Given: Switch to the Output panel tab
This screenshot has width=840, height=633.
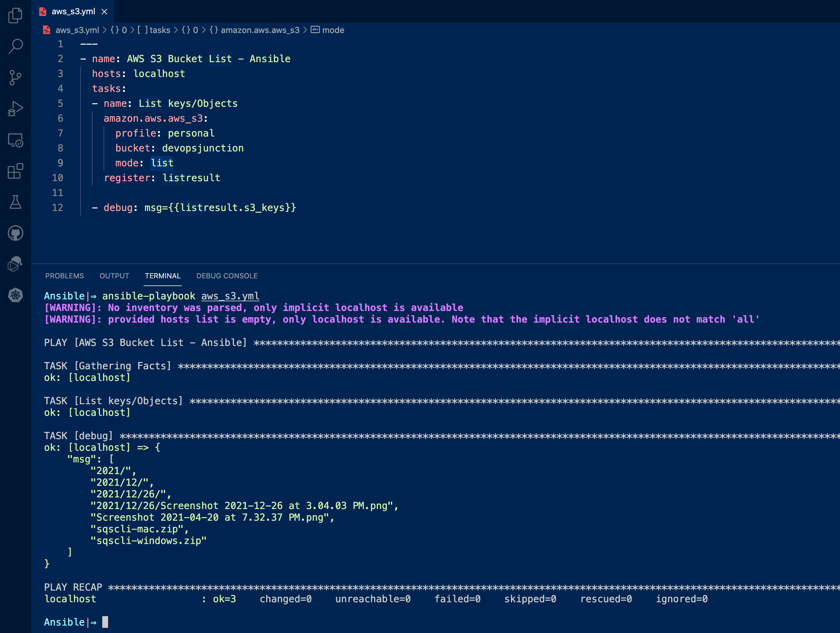Looking at the screenshot, I should coord(114,276).
